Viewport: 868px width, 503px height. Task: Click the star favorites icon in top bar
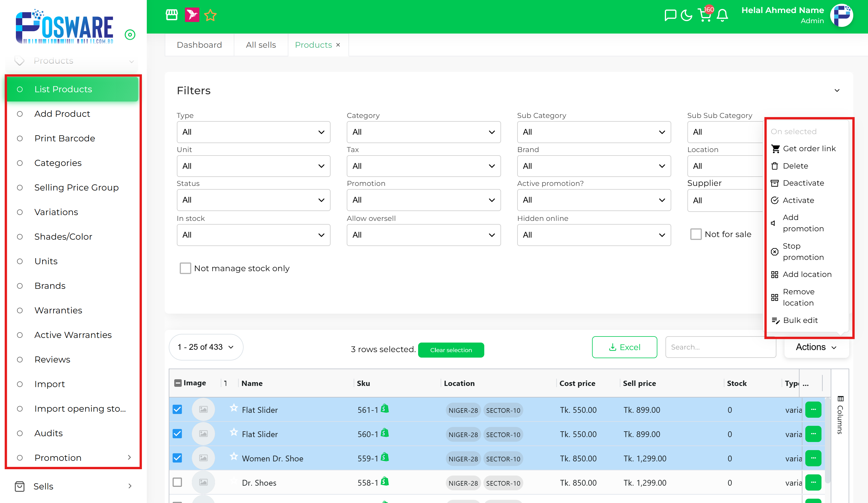[210, 15]
